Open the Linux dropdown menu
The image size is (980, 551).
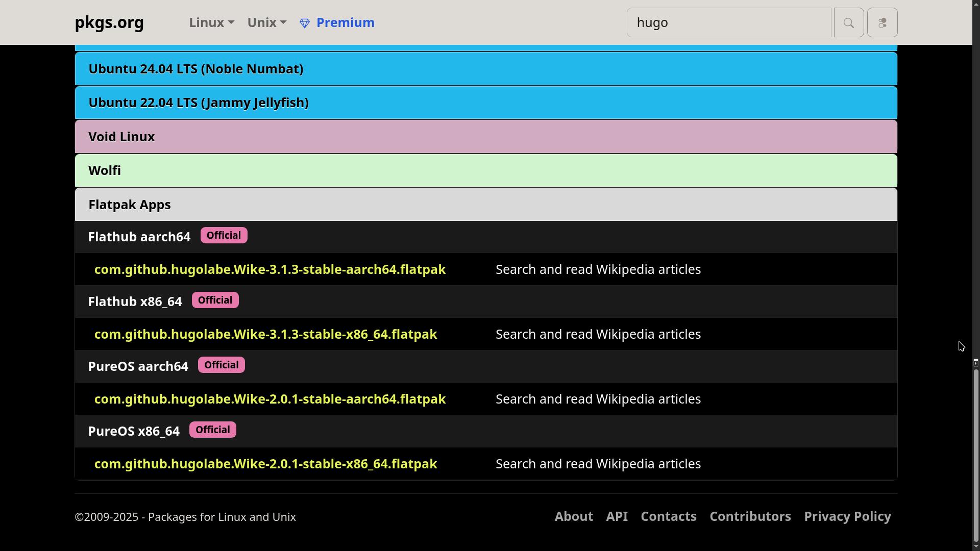[211, 22]
